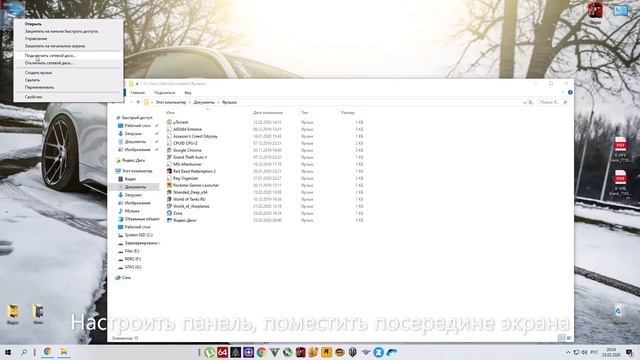Screen dimensions: 640x360
Task: Select Red Dead Redemption 2 shortcut file
Action: tap(191, 171)
